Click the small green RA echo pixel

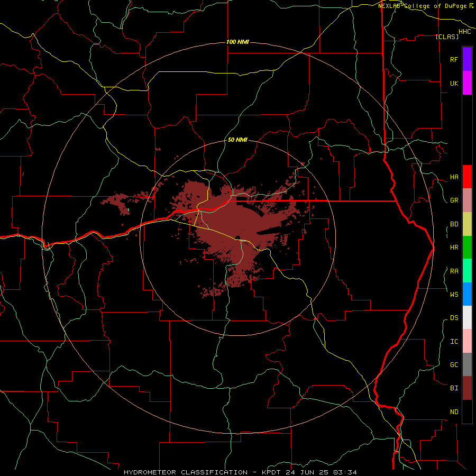click(x=129, y=209)
